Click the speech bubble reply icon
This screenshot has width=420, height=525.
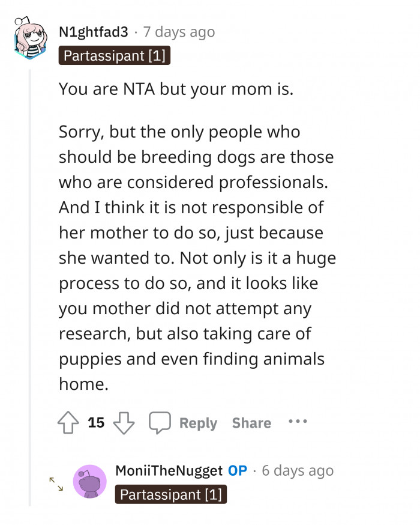click(x=160, y=422)
